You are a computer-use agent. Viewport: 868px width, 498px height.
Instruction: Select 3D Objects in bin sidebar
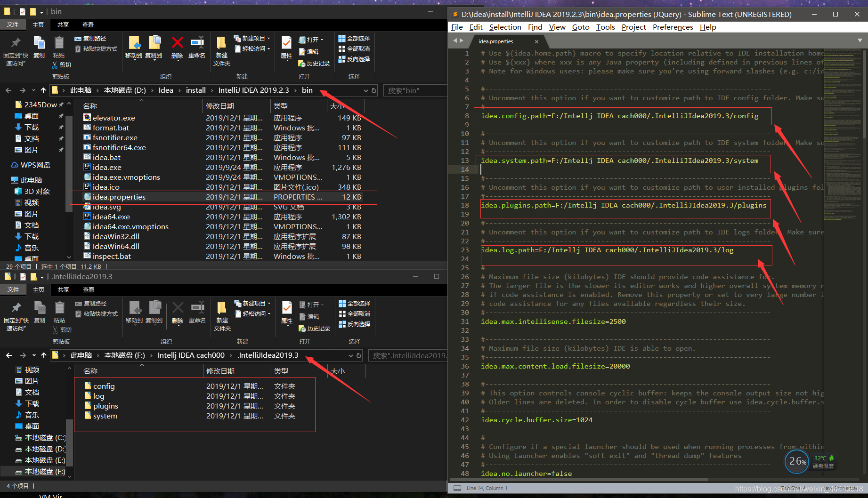pyautogui.click(x=32, y=192)
